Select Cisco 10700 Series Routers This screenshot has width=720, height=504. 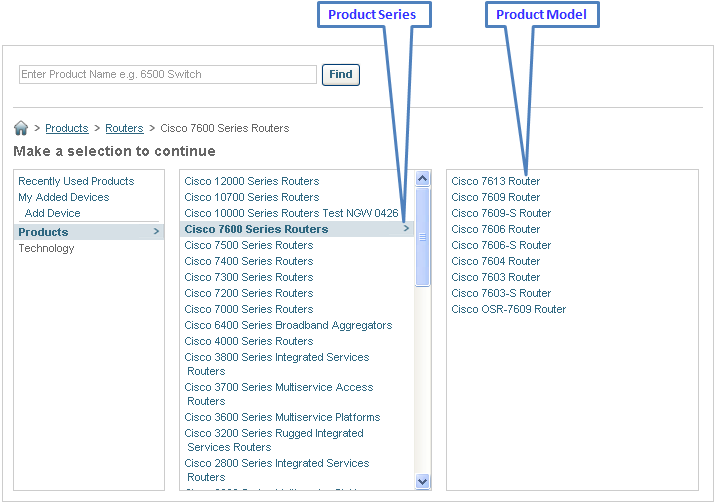252,197
